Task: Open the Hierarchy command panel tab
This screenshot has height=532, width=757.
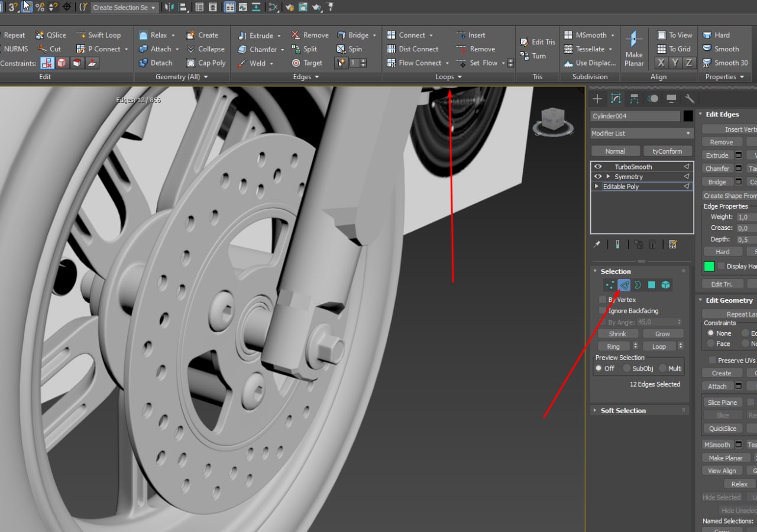Action: coord(634,99)
